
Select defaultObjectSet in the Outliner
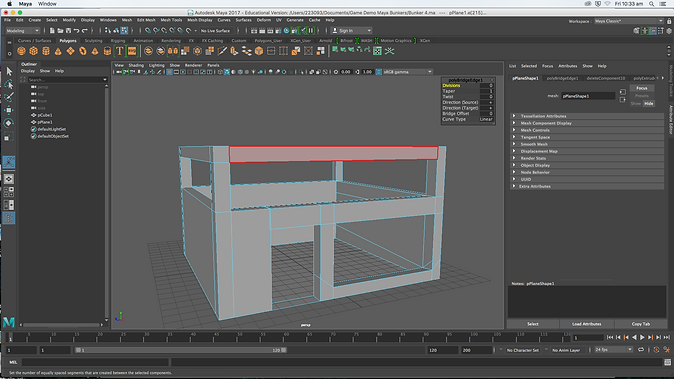pyautogui.click(x=53, y=136)
